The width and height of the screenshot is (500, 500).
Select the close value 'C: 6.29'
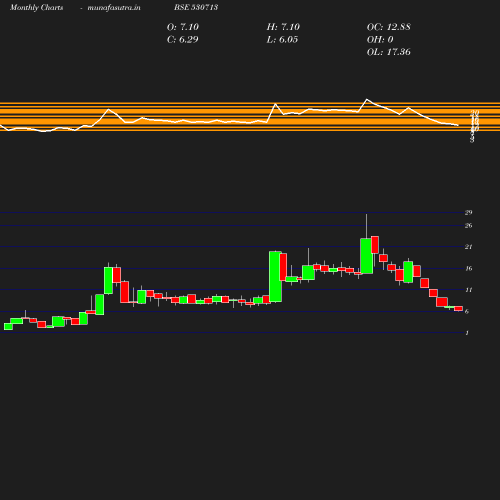(x=183, y=40)
